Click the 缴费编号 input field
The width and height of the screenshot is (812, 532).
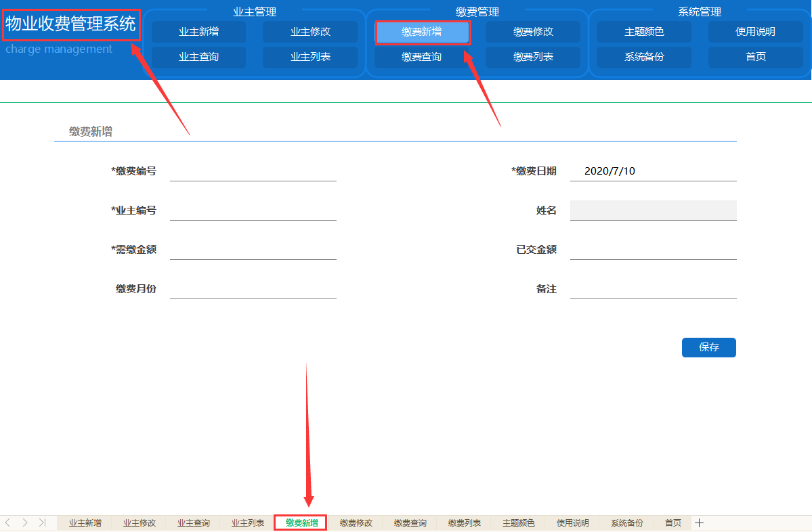click(253, 171)
